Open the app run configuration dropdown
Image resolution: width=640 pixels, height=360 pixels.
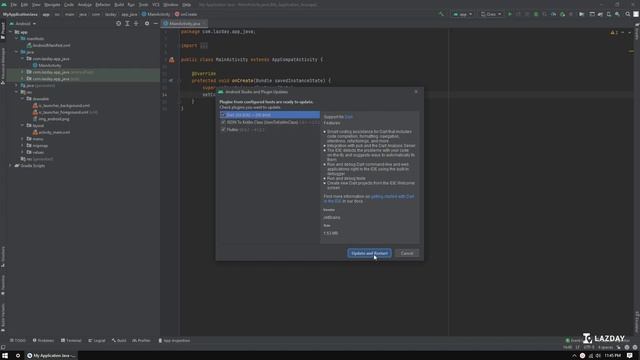462,14
